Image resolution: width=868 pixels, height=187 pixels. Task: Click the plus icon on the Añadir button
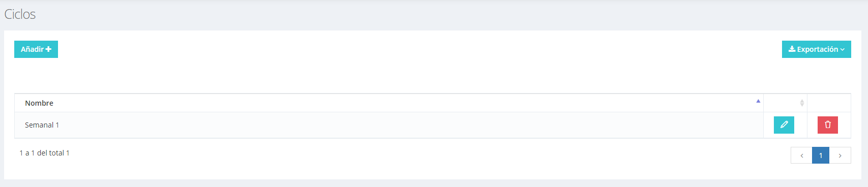click(48, 49)
